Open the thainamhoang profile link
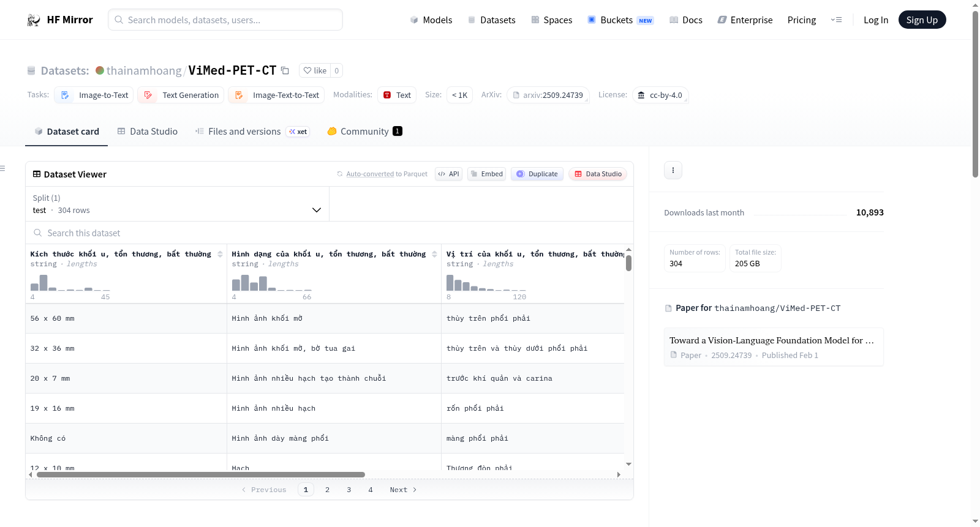Viewport: 980px width, 527px height. tap(144, 70)
